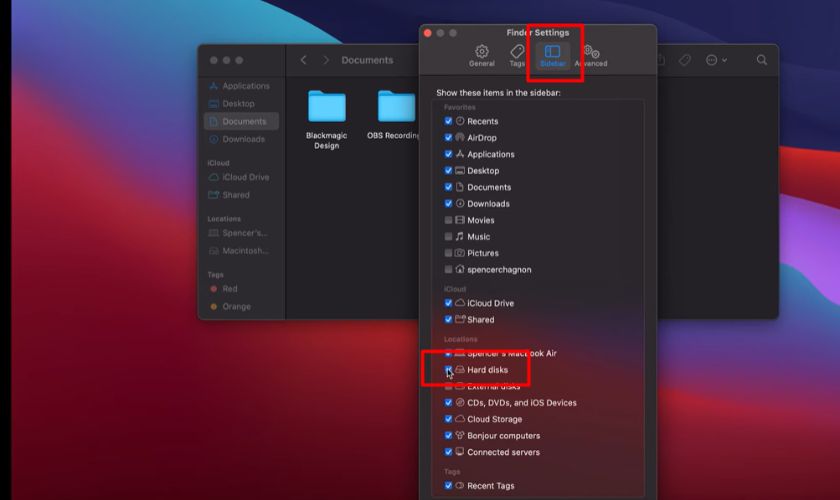Image resolution: width=840 pixels, height=500 pixels.
Task: Go forward in the Documents Finder window
Action: (x=326, y=60)
